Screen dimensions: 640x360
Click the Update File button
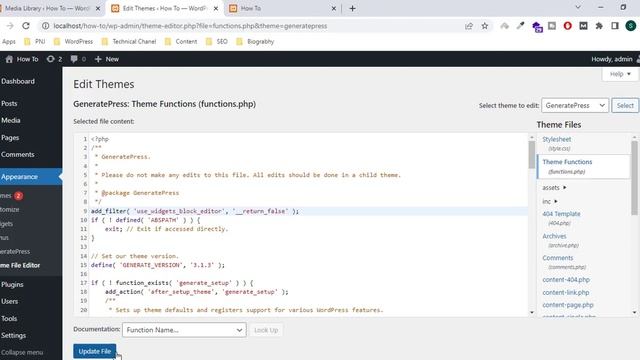[x=95, y=351]
